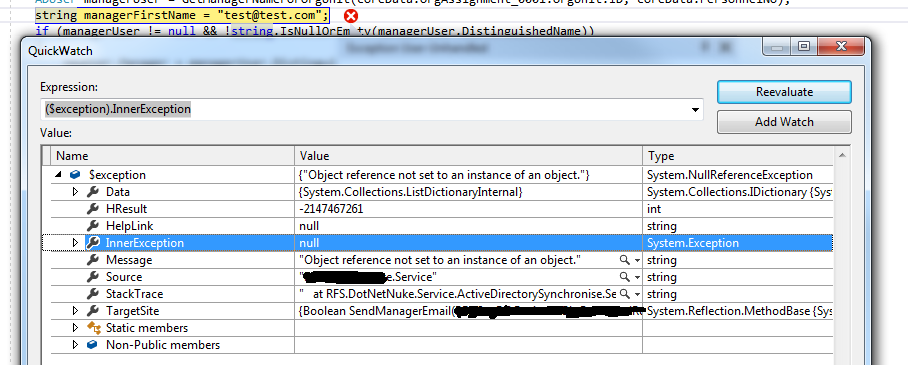Expand the Non-Public members node

click(x=75, y=345)
